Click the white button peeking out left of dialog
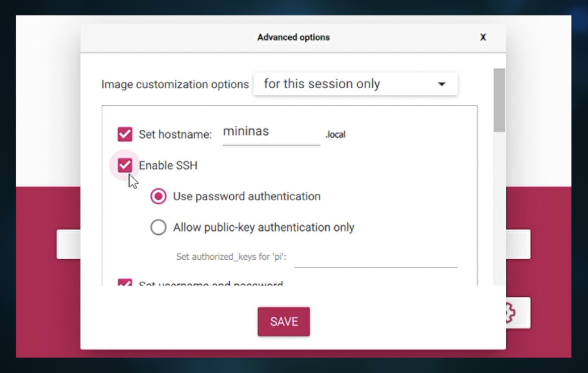This screenshot has width=588, height=373. tap(69, 245)
